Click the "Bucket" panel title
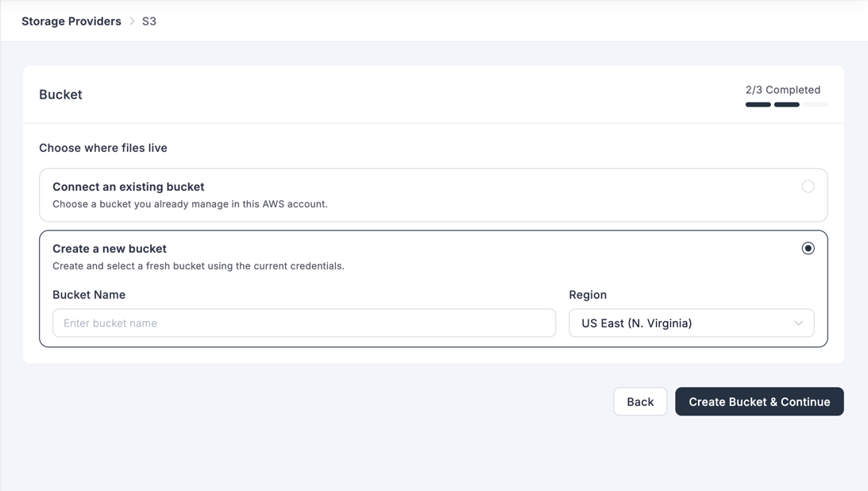Image resolution: width=868 pixels, height=491 pixels. point(60,94)
